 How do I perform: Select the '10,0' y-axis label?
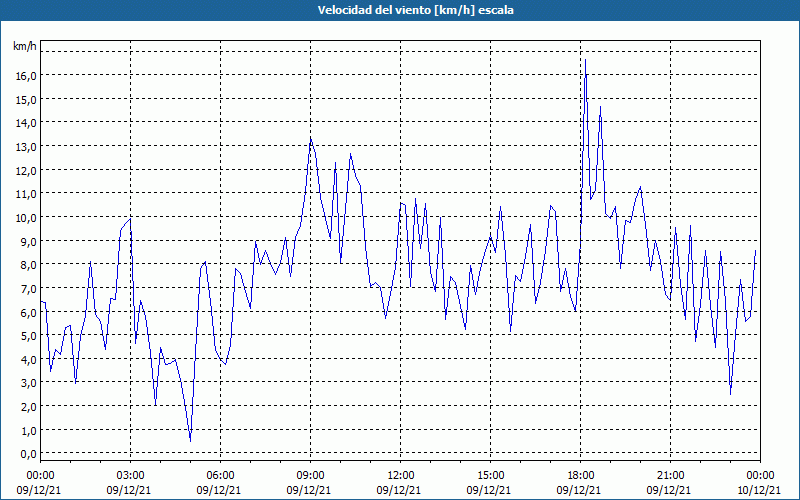[x=27, y=218]
